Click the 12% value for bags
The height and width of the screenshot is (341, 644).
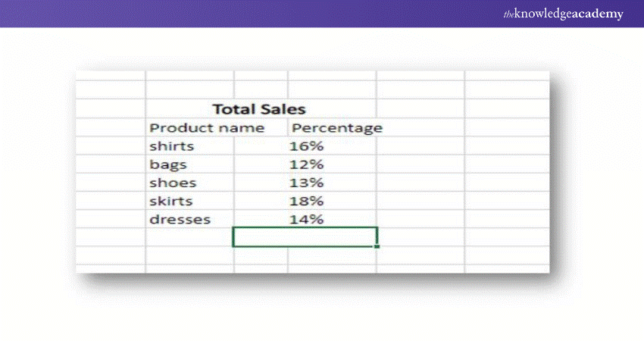[x=307, y=164]
